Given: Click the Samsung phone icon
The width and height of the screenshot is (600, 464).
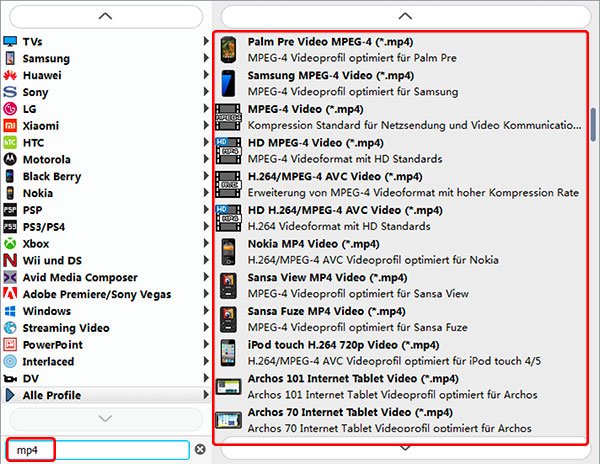Looking at the screenshot, I should tap(10, 58).
